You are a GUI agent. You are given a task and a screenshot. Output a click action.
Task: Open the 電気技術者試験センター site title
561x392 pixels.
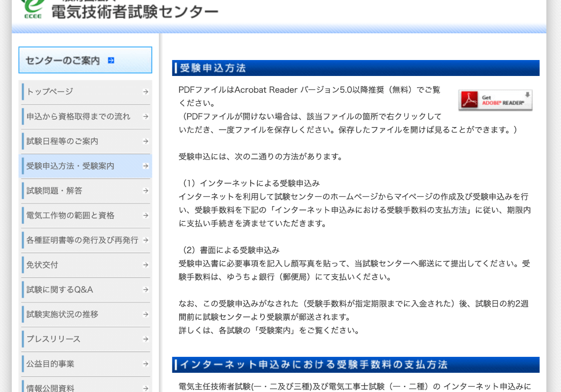point(135,12)
